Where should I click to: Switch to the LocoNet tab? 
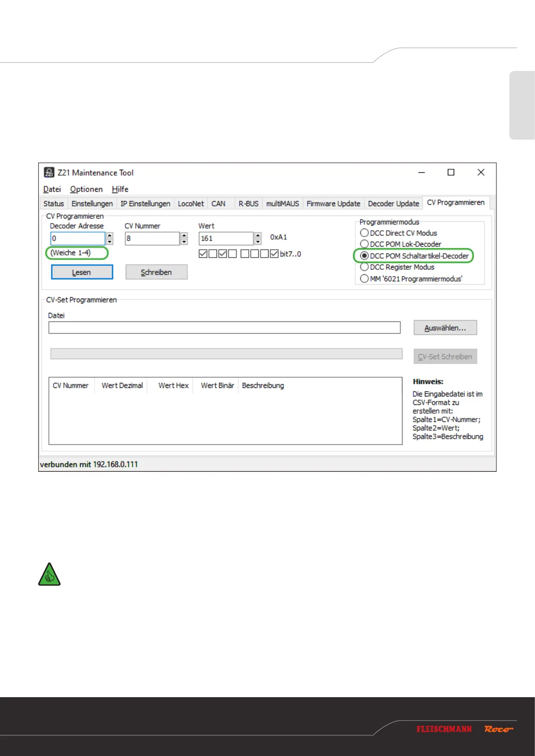tap(191, 204)
